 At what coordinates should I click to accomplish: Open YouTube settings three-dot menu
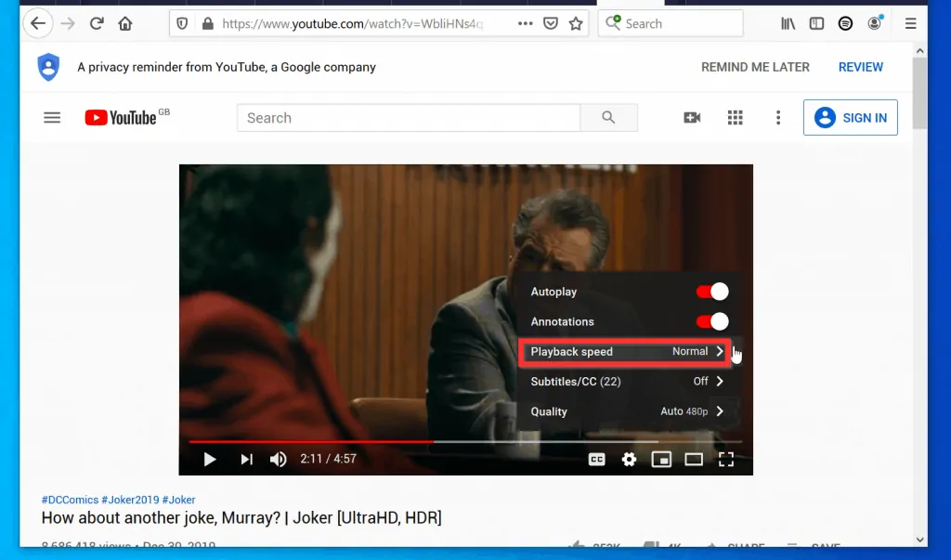(778, 118)
